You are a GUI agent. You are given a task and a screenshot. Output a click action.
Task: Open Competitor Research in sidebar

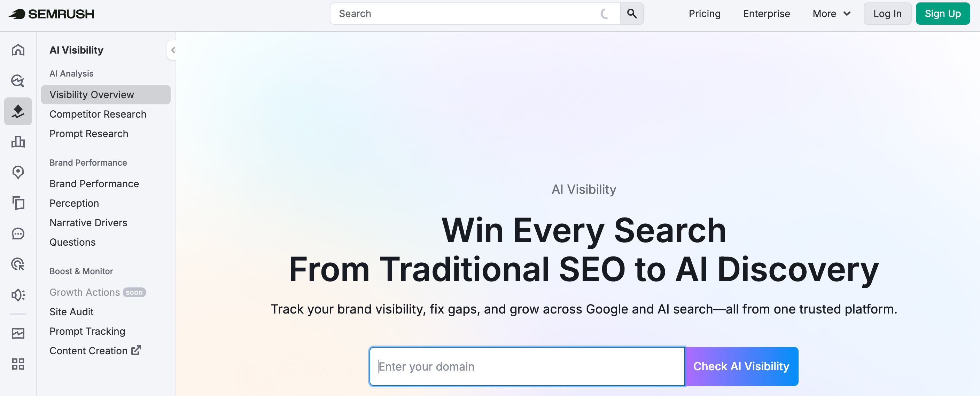tap(98, 114)
